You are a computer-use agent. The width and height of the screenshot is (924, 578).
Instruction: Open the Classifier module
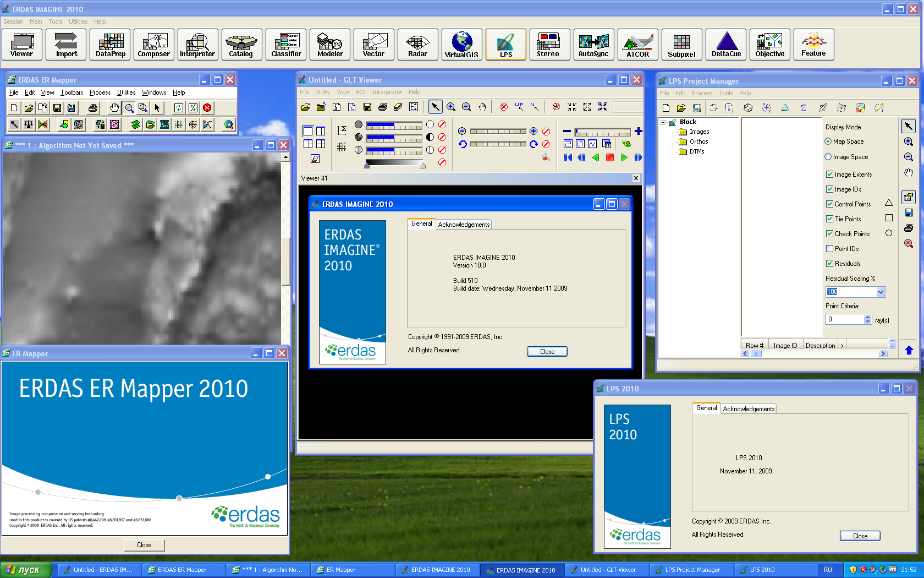[286, 44]
